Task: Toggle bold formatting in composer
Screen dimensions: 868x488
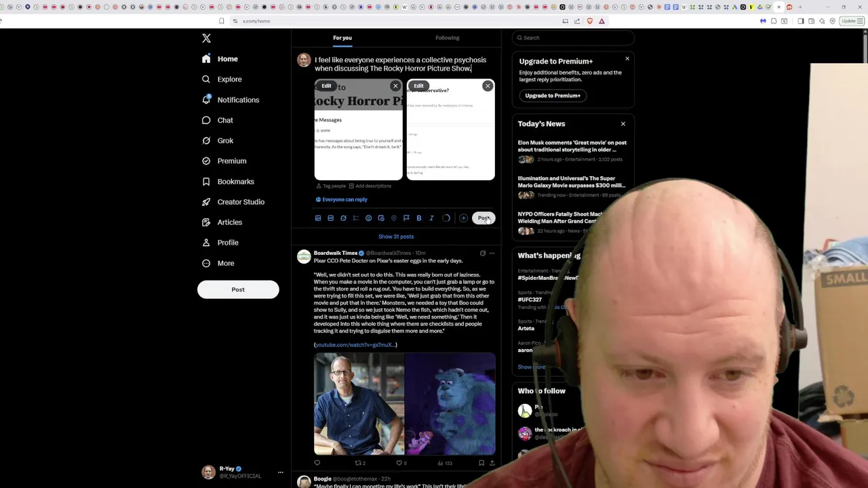Action: [x=419, y=218]
